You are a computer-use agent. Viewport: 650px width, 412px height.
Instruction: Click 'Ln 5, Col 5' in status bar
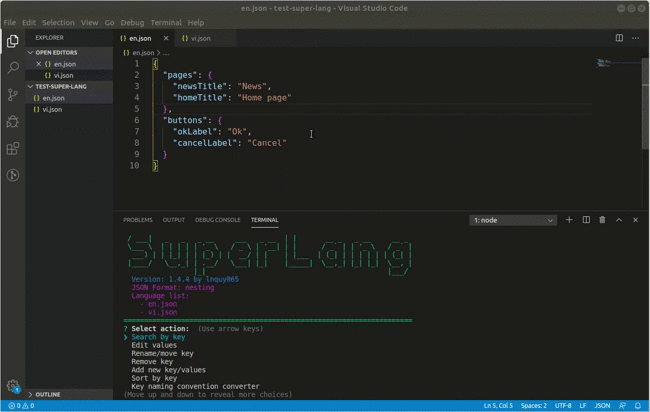498,406
